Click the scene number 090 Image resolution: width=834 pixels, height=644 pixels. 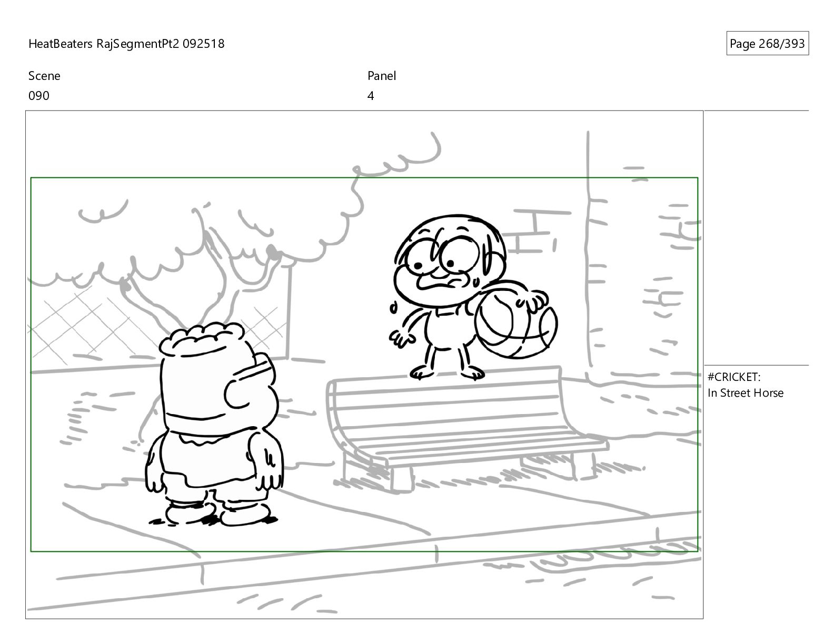coord(39,96)
